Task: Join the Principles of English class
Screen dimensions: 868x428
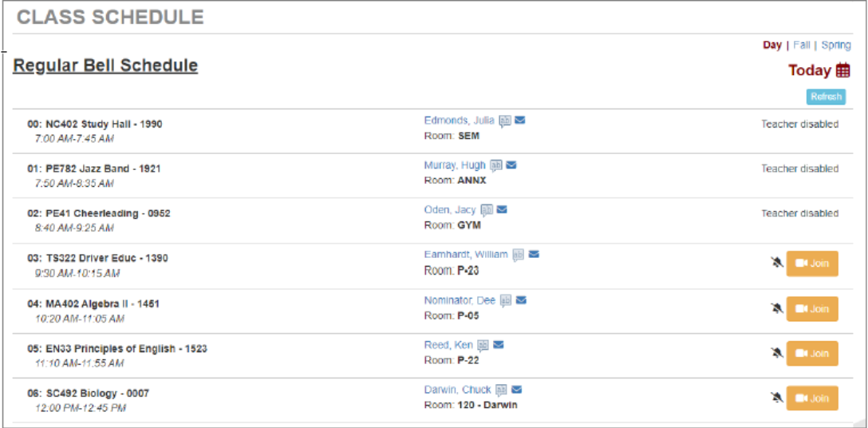Action: click(812, 353)
